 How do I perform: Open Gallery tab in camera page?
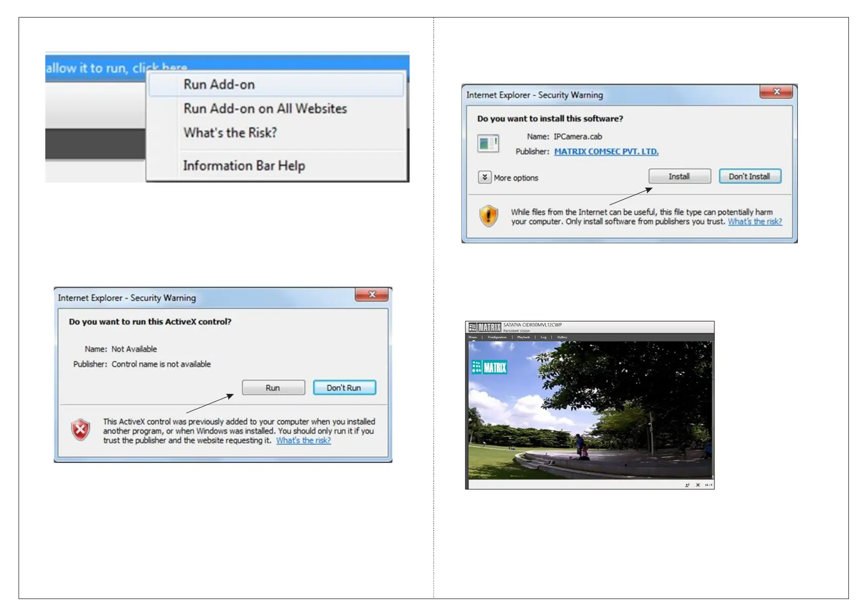click(x=562, y=337)
